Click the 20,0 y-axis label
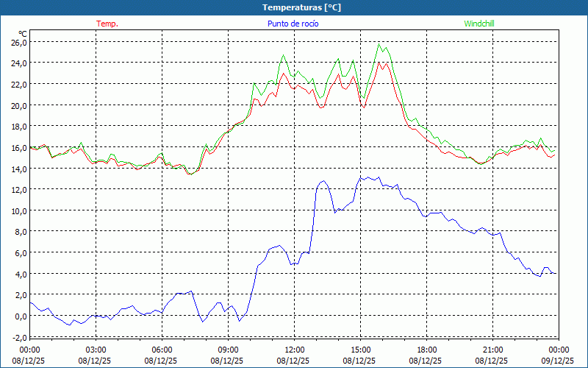The image size is (588, 368). (19, 105)
